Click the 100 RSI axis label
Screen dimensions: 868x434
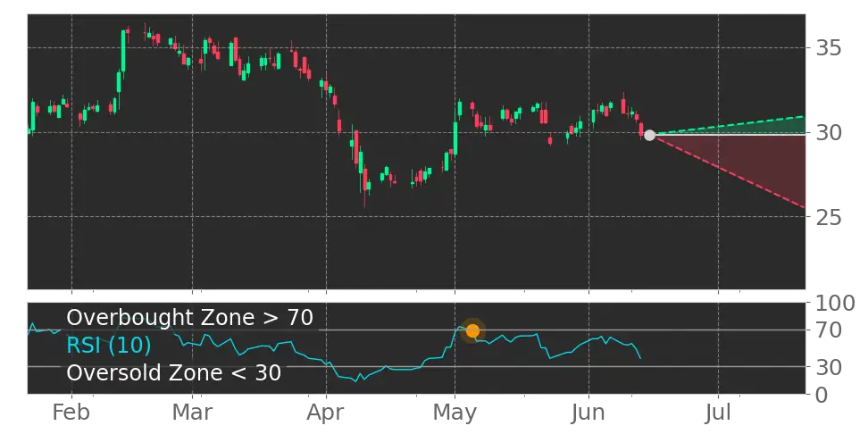click(835, 304)
